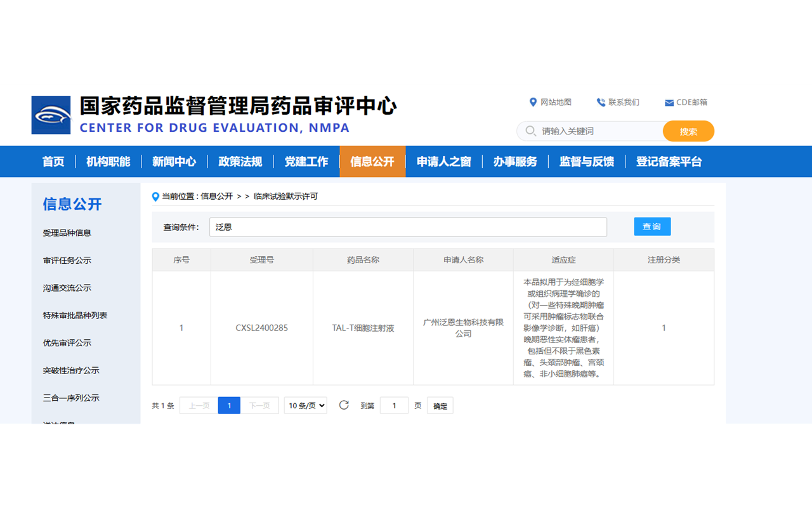Open the 党建工作 menu
Viewport: 812px width, 513px height.
(x=306, y=162)
